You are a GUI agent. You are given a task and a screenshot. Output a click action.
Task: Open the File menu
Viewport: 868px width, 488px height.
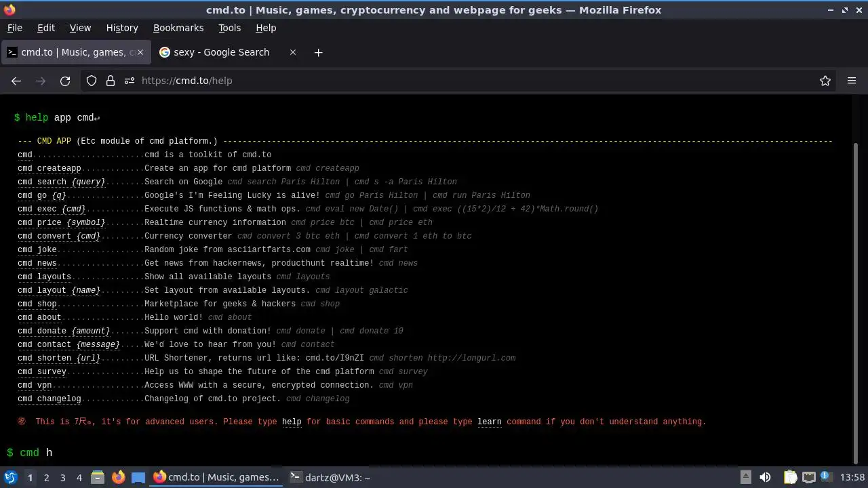[x=14, y=28]
